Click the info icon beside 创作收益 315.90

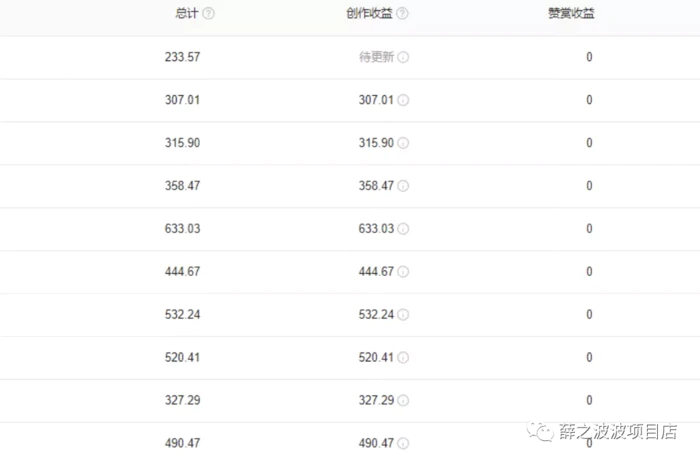coord(403,143)
